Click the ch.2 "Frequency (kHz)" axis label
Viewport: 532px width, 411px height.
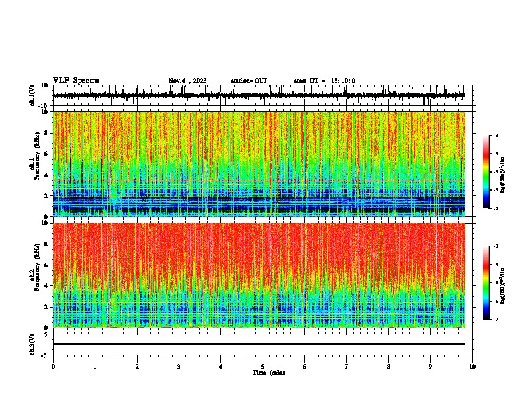pyautogui.click(x=37, y=267)
